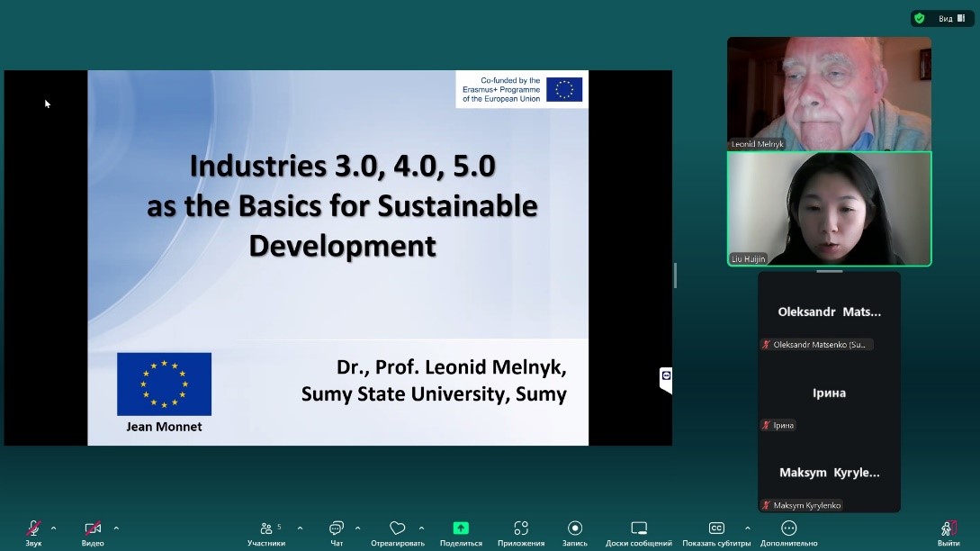
Task: Select Liu Huijin's video thumbnail
Action: [x=829, y=209]
